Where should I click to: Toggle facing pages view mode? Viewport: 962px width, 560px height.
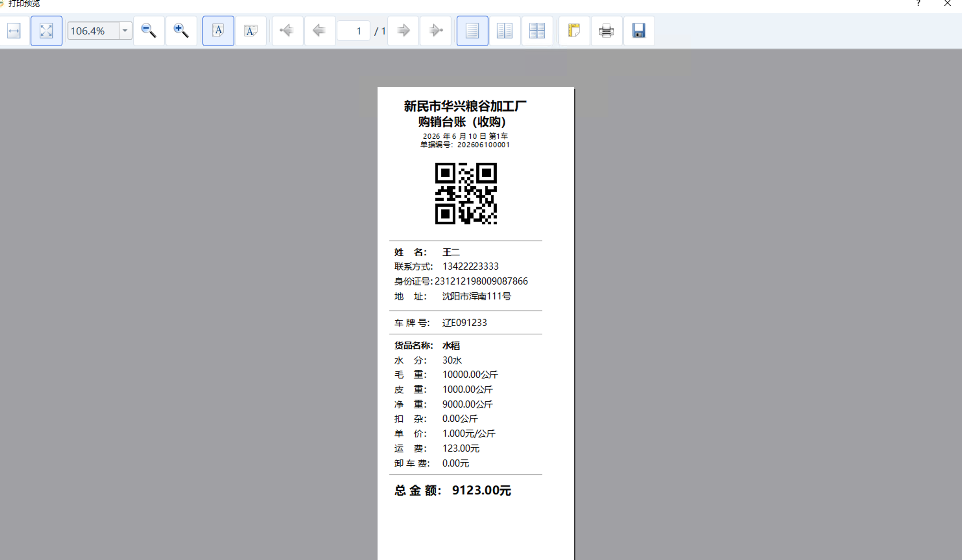[x=505, y=31]
